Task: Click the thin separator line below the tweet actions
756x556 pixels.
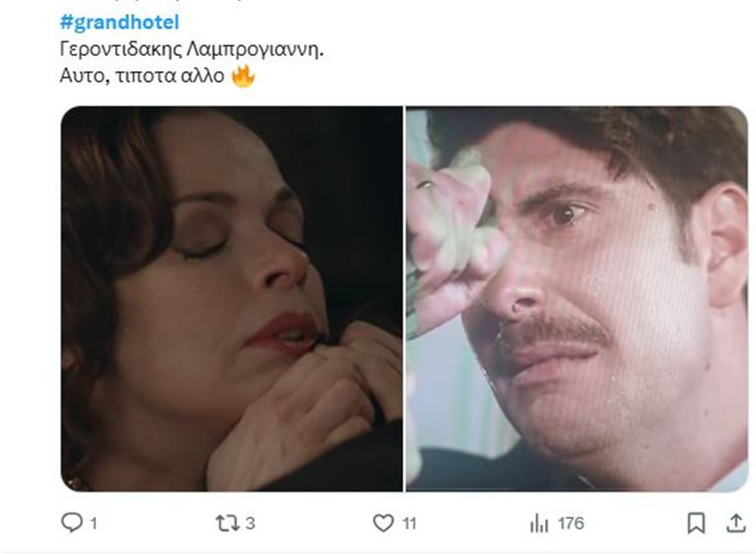Action: tap(378, 551)
